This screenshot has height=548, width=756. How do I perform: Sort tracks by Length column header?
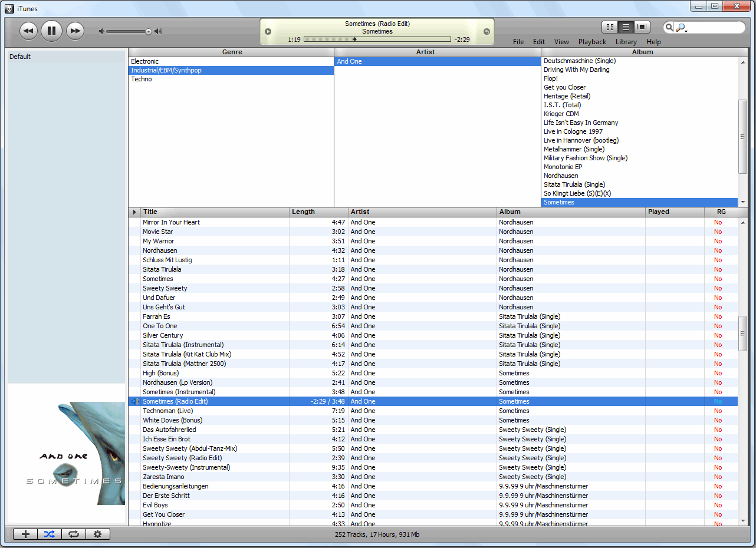coord(319,212)
